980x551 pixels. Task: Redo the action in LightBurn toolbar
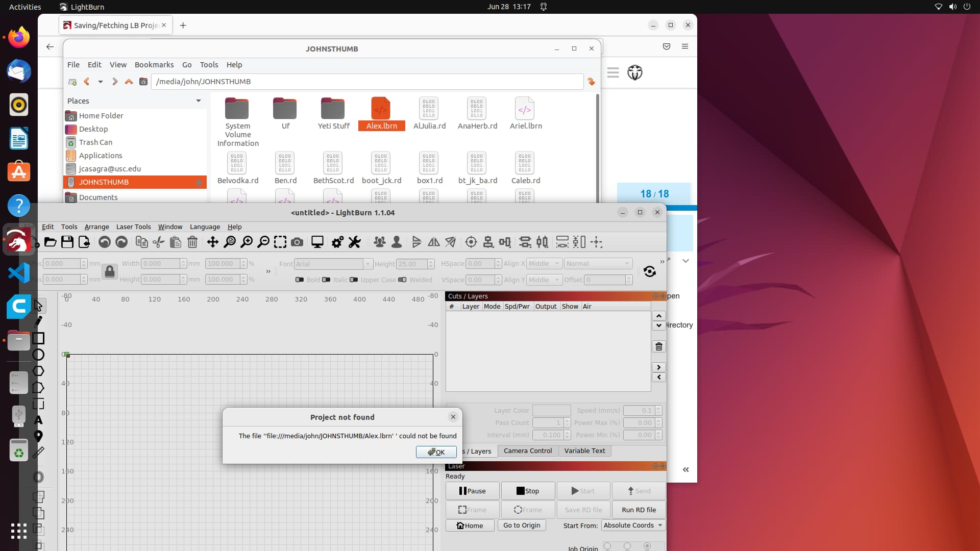tap(121, 242)
